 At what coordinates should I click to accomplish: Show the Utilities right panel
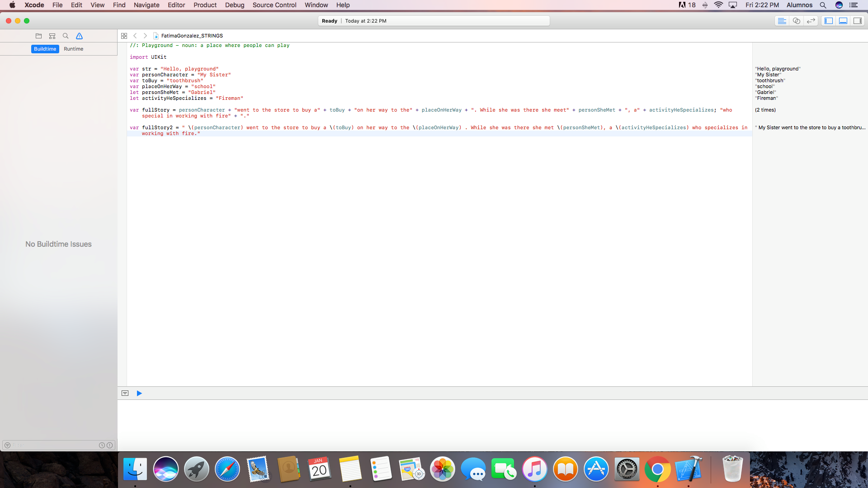[x=858, y=21]
